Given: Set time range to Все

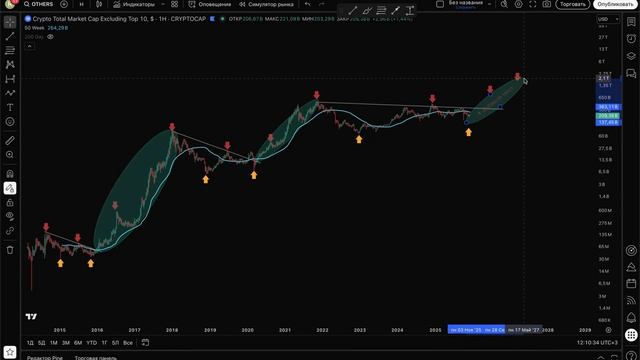Looking at the screenshot, I should coord(128,343).
